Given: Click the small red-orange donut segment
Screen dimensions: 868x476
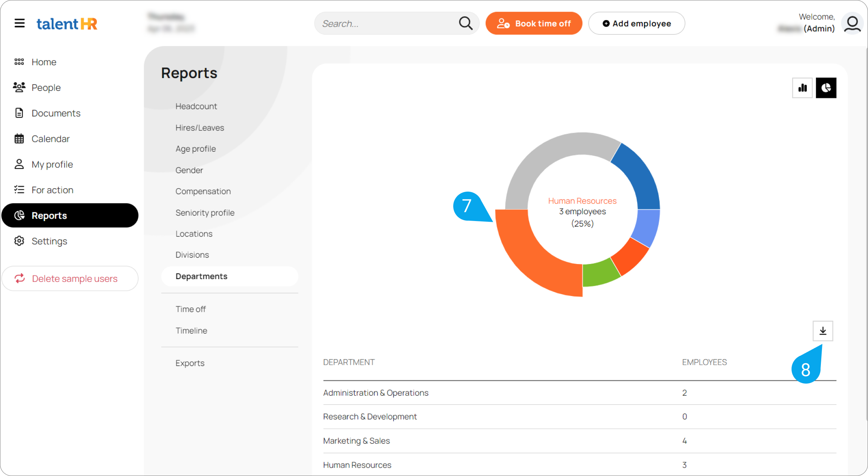Looking at the screenshot, I should click(x=630, y=257).
